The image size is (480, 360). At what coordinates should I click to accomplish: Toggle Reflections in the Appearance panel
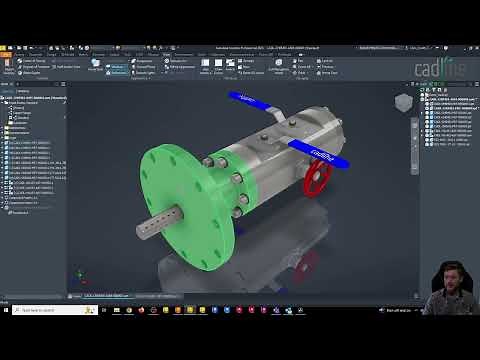(x=116, y=72)
